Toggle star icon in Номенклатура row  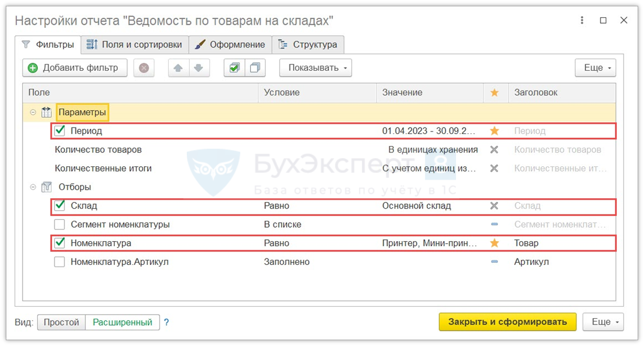click(x=494, y=243)
